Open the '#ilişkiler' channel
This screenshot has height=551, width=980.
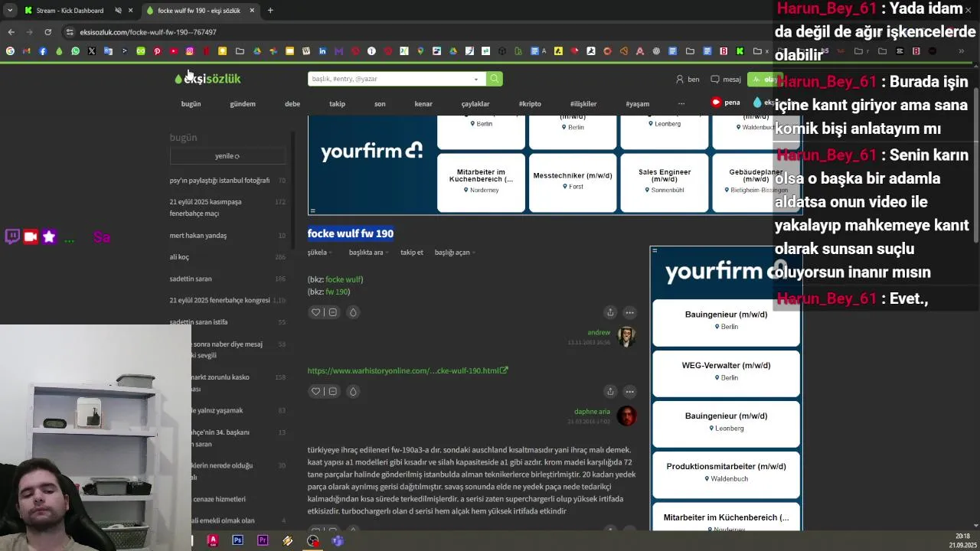tap(583, 103)
